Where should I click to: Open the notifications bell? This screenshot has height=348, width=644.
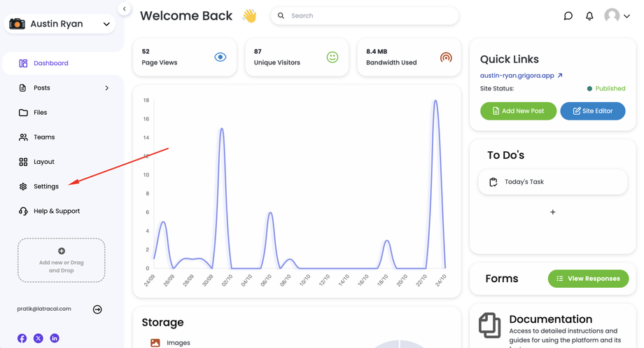point(589,16)
